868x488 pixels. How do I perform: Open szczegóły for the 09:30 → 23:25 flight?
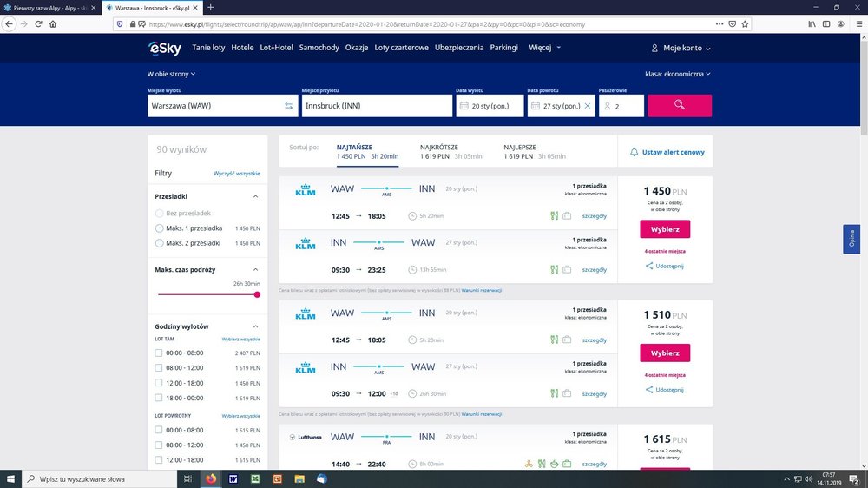(x=595, y=270)
